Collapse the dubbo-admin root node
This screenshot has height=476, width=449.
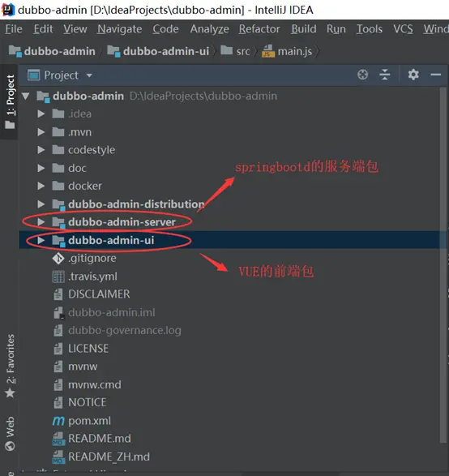pos(26,96)
